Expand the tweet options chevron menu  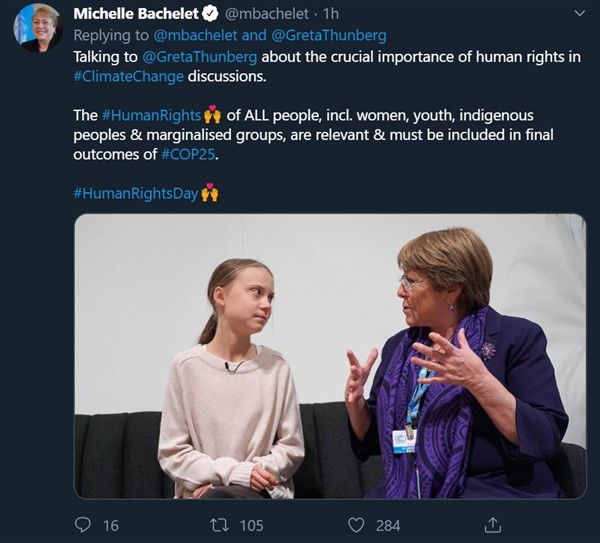[x=580, y=14]
